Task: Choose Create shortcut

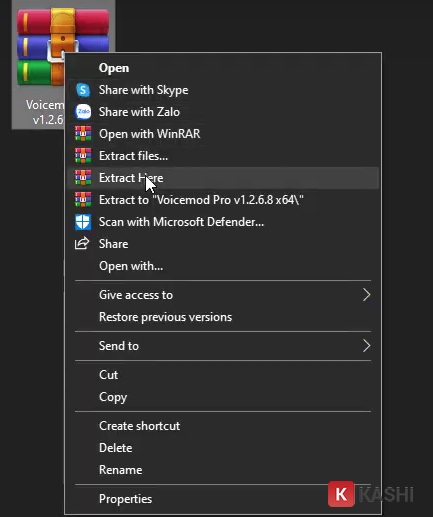Action: click(223, 426)
